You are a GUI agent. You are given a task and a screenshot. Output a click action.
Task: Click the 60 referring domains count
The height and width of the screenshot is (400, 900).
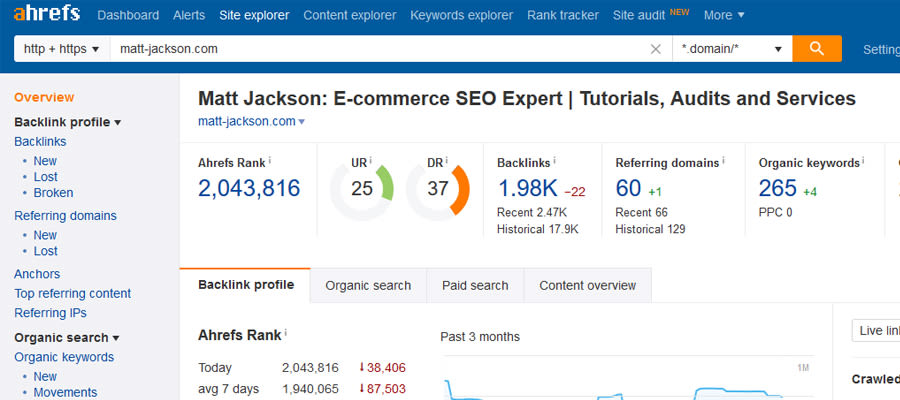629,188
